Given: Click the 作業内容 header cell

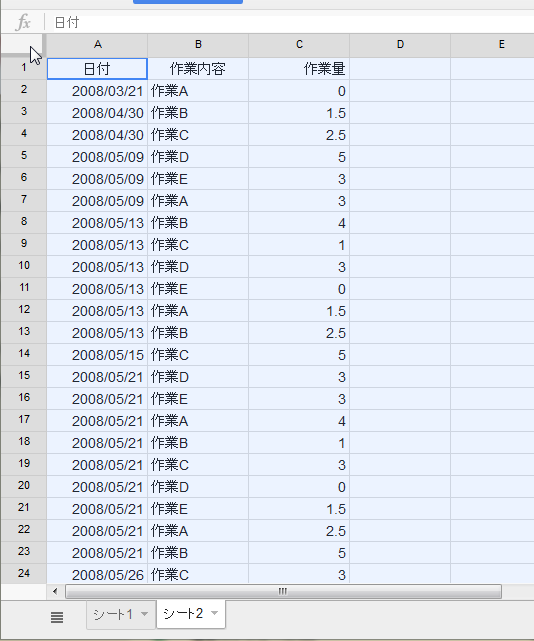Looking at the screenshot, I should [x=198, y=69].
